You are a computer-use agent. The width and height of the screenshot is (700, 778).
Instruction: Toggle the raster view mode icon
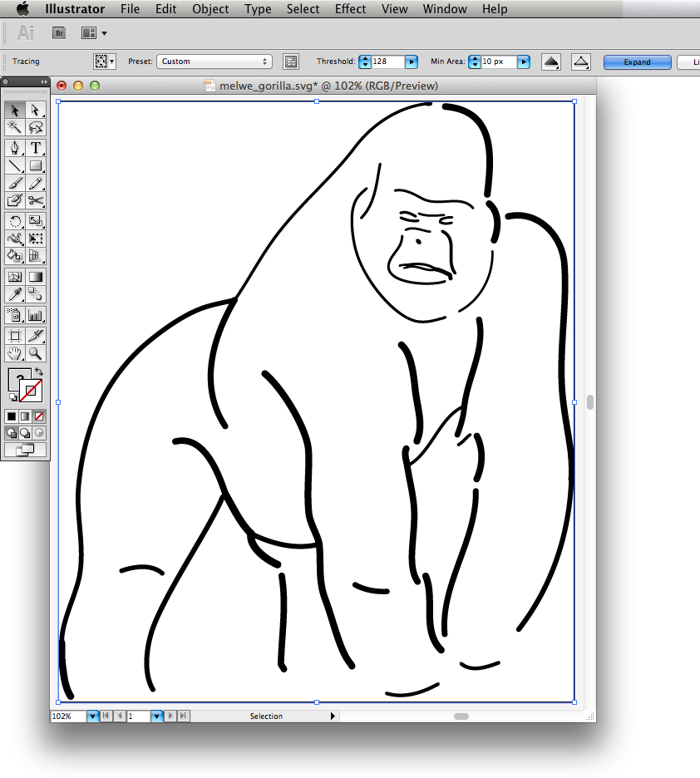click(550, 61)
